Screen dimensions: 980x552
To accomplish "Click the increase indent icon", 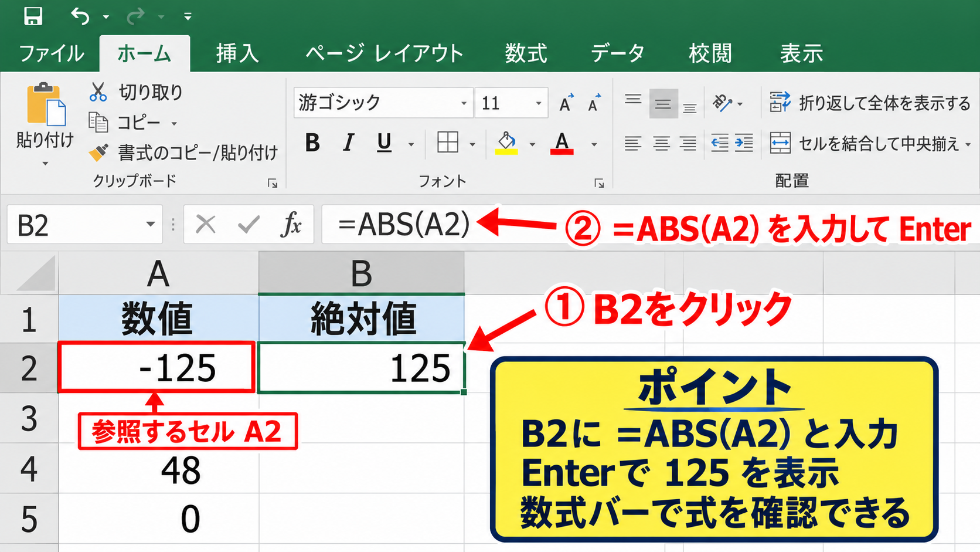I will coord(744,143).
